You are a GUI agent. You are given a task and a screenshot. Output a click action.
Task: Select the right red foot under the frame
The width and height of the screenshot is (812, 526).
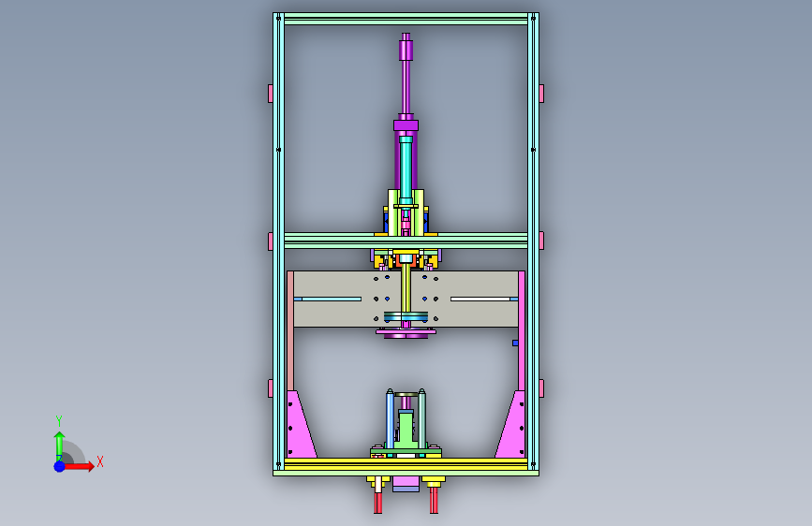(434, 501)
